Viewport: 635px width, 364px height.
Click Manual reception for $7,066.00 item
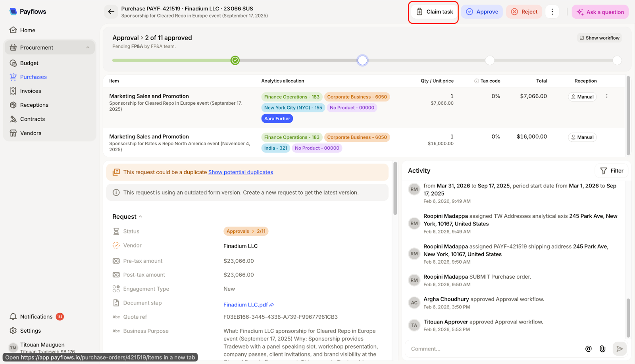[582, 97]
